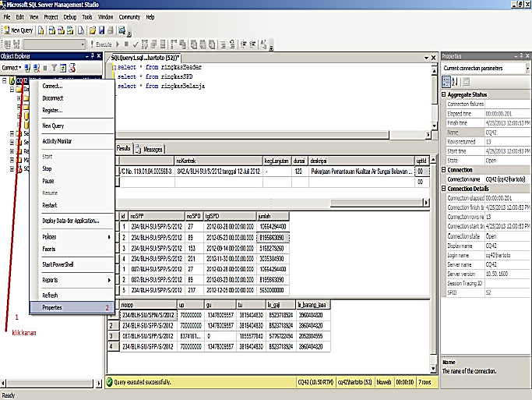Click the New Query toolbar button

click(19, 30)
